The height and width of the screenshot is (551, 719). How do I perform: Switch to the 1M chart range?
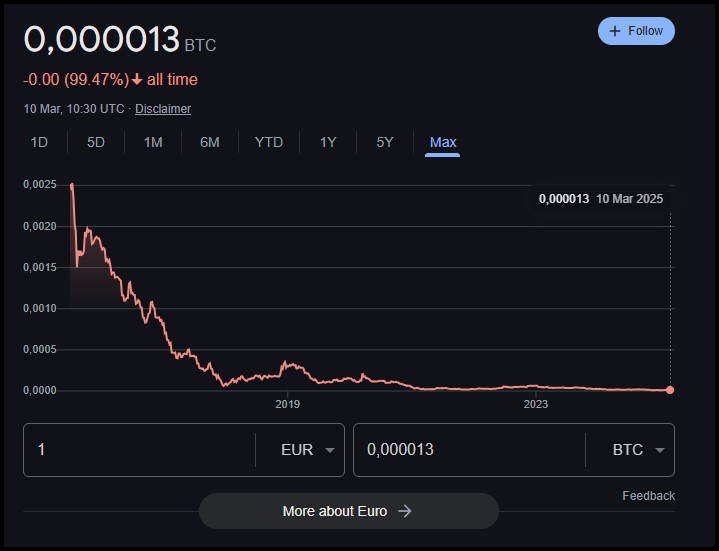pyautogui.click(x=153, y=142)
